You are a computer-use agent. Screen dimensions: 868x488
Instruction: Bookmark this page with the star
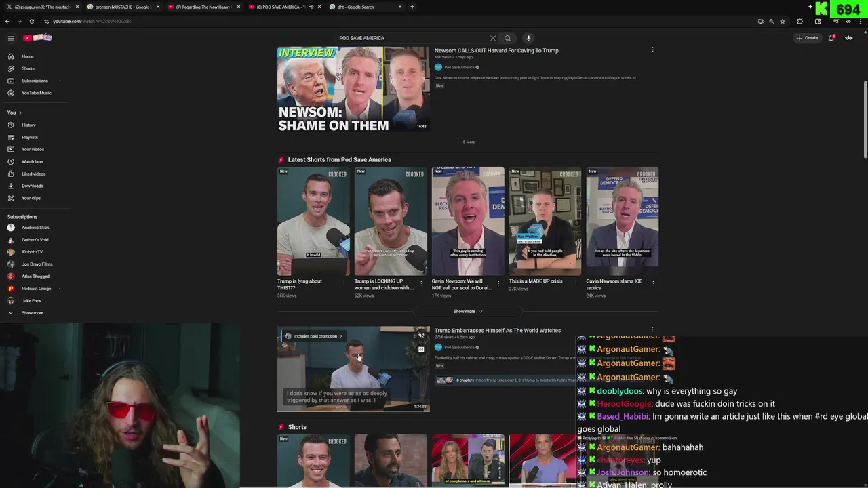click(783, 21)
